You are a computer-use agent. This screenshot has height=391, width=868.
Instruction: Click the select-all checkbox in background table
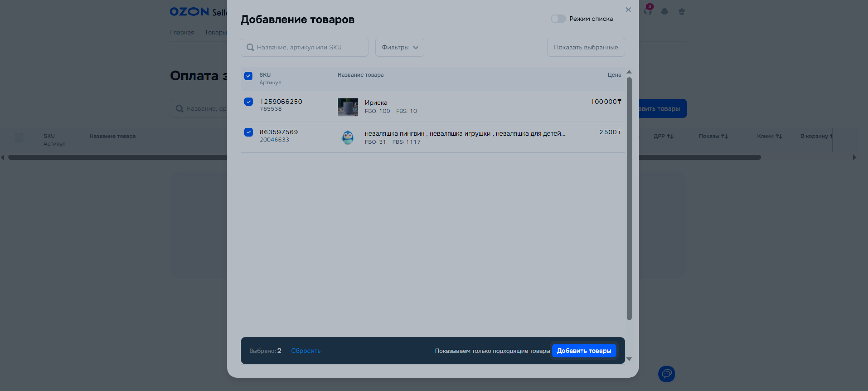click(x=19, y=137)
